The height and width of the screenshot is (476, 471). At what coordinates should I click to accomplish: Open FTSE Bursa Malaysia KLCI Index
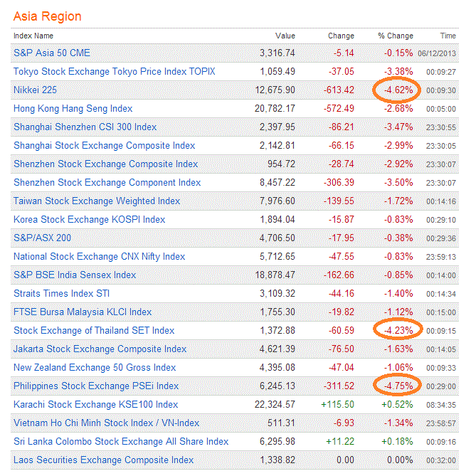click(x=83, y=312)
